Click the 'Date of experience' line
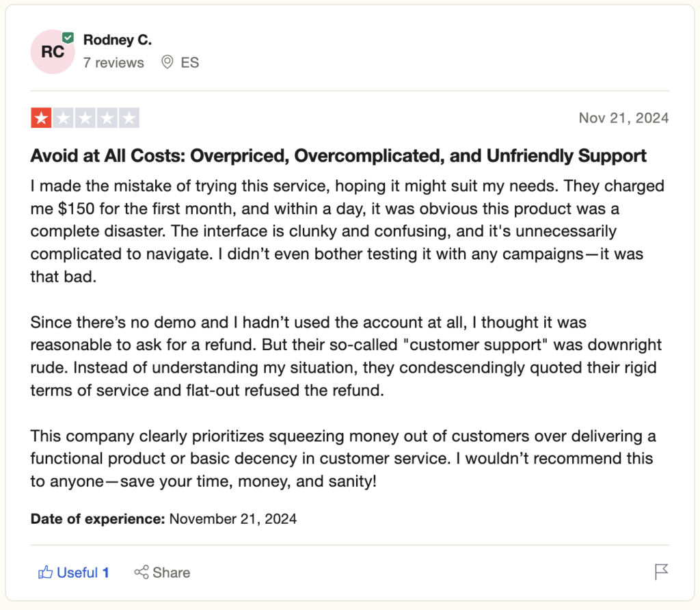This screenshot has height=610, width=700. point(163,518)
